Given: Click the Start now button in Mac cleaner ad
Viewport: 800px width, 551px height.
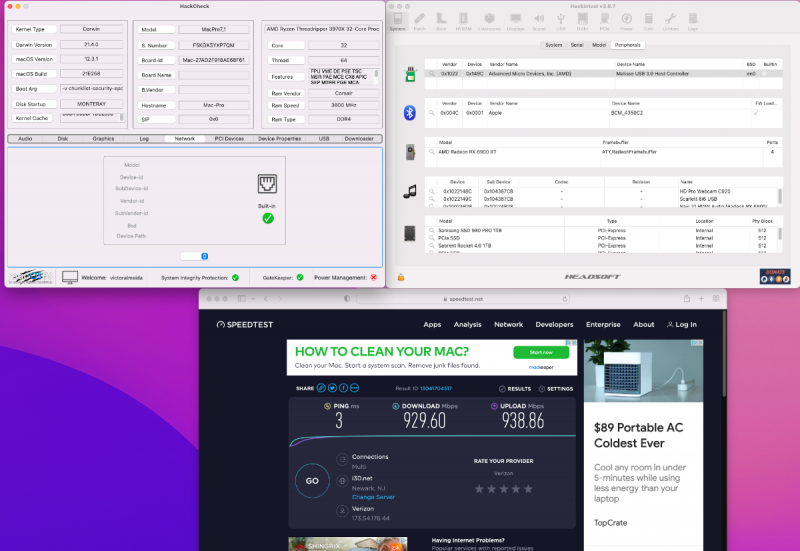Looking at the screenshot, I should [541, 353].
